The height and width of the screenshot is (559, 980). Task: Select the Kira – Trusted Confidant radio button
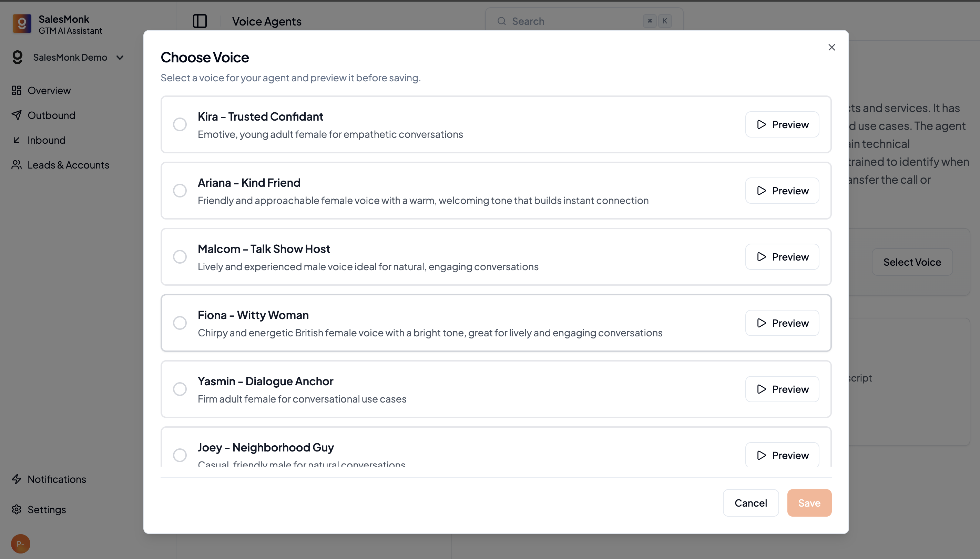click(x=180, y=124)
